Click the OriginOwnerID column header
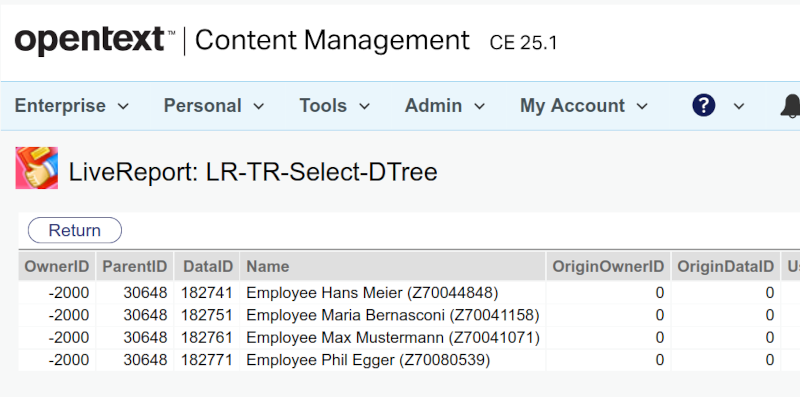 point(608,266)
